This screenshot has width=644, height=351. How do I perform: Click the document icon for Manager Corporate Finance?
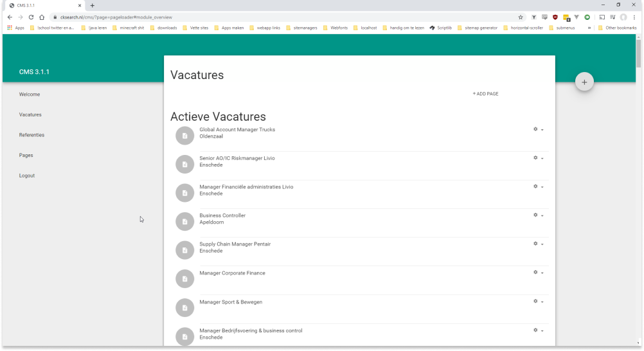(185, 279)
